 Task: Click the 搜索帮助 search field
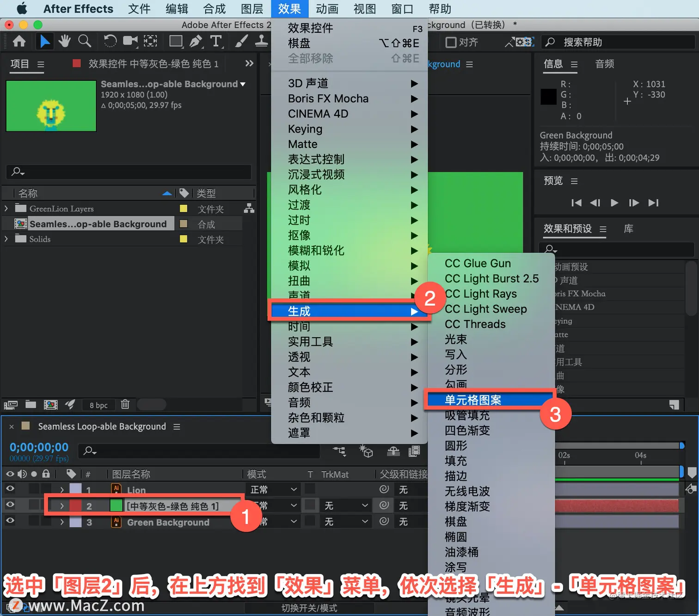[619, 42]
